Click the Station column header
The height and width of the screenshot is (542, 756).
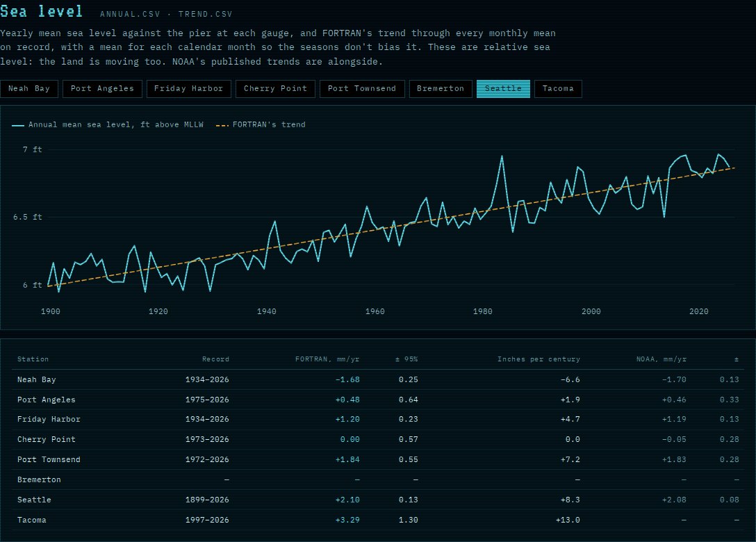[x=33, y=359]
